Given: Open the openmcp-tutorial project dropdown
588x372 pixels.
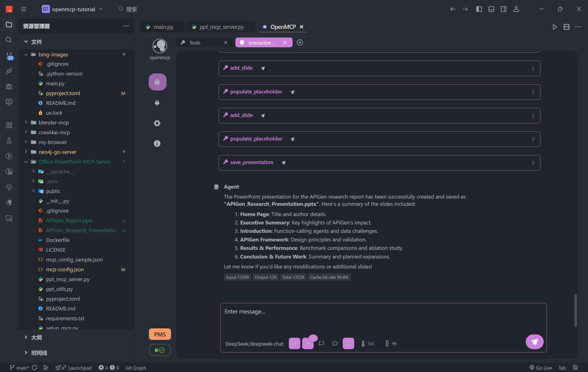Looking at the screenshot, I should (x=72, y=9).
